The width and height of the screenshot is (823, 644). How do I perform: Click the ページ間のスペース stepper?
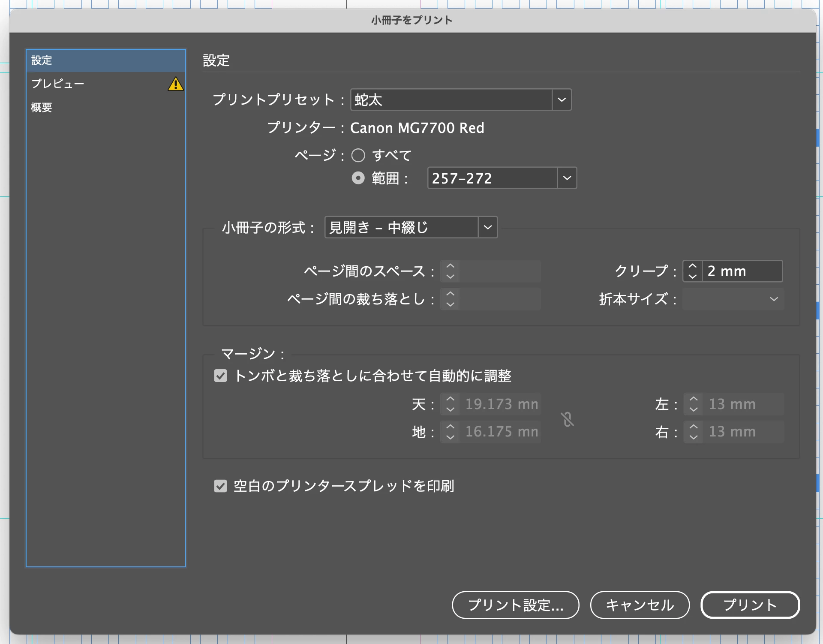(450, 271)
